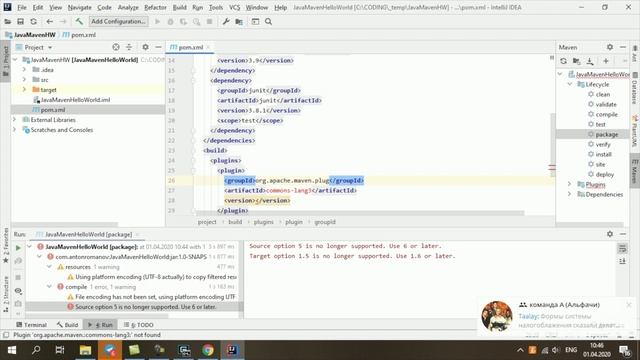Select the clean lifecycle goal
640x360 pixels.
click(602, 94)
